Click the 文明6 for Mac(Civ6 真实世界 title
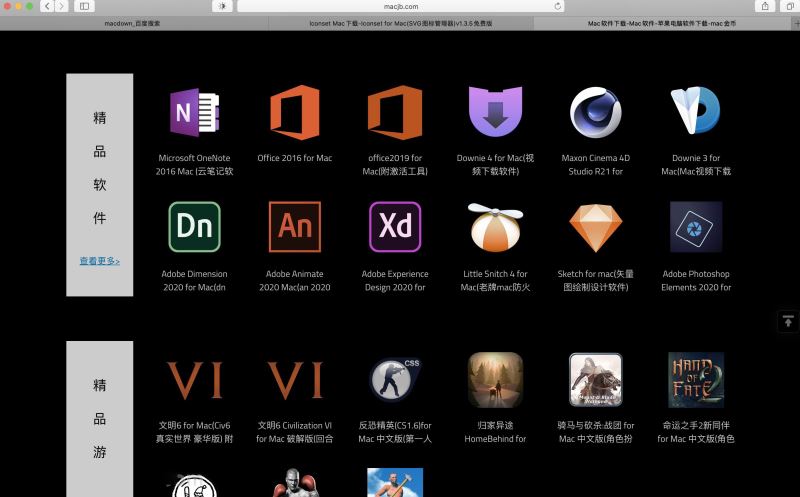 194,432
